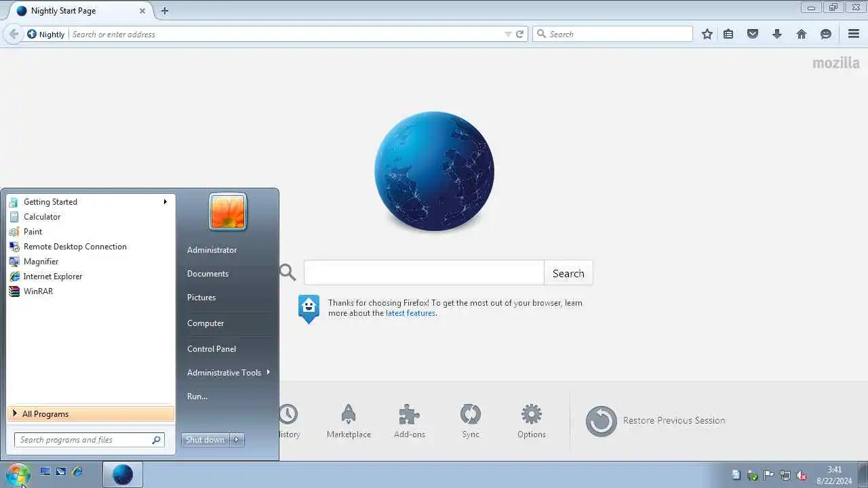Click toolbar Search field
The width and height of the screenshot is (868, 488).
pos(613,34)
